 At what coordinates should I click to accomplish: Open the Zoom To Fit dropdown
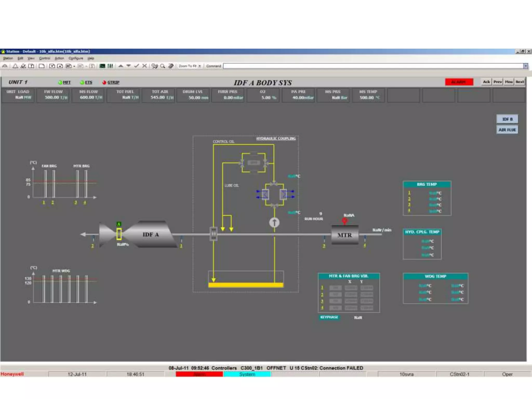199,66
